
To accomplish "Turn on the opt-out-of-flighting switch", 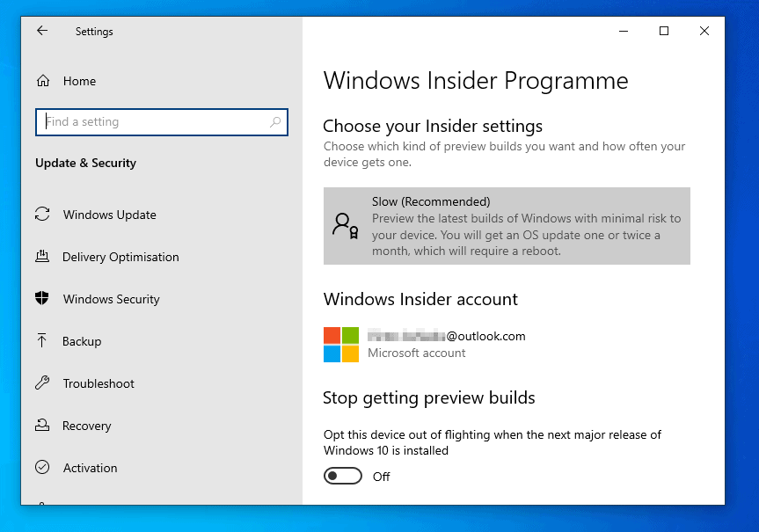I will coord(343,476).
